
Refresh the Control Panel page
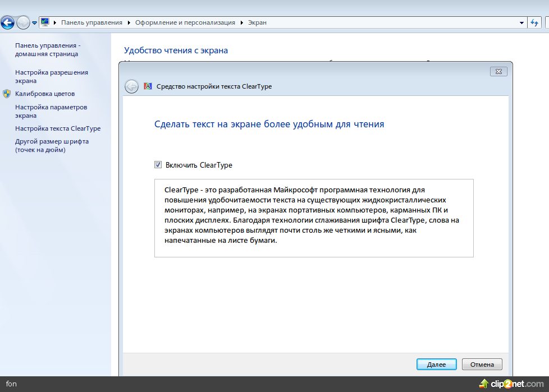[534, 22]
